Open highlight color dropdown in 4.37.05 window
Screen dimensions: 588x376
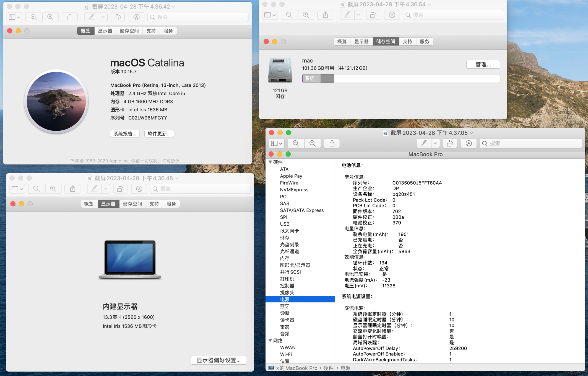(x=435, y=143)
